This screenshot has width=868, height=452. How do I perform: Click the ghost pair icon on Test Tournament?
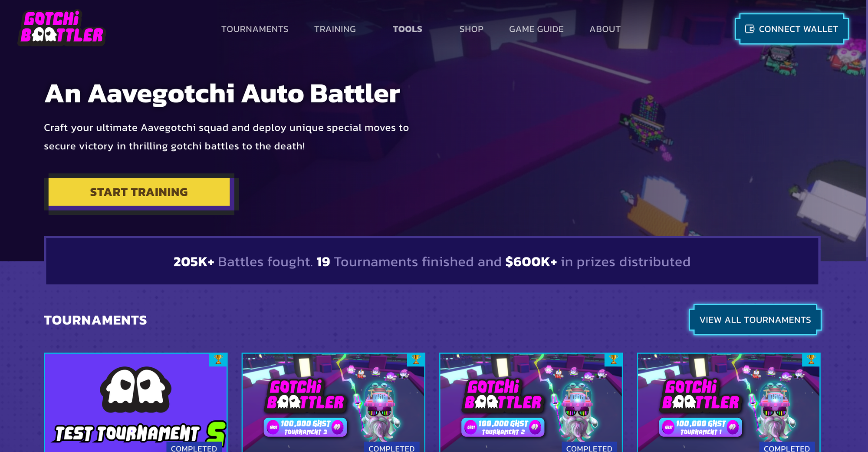[135, 389]
